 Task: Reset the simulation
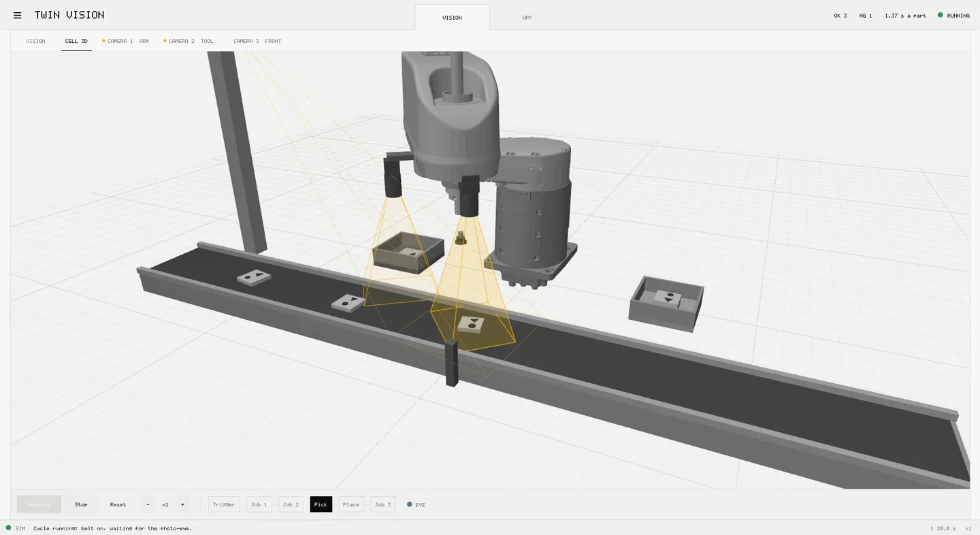(x=118, y=504)
